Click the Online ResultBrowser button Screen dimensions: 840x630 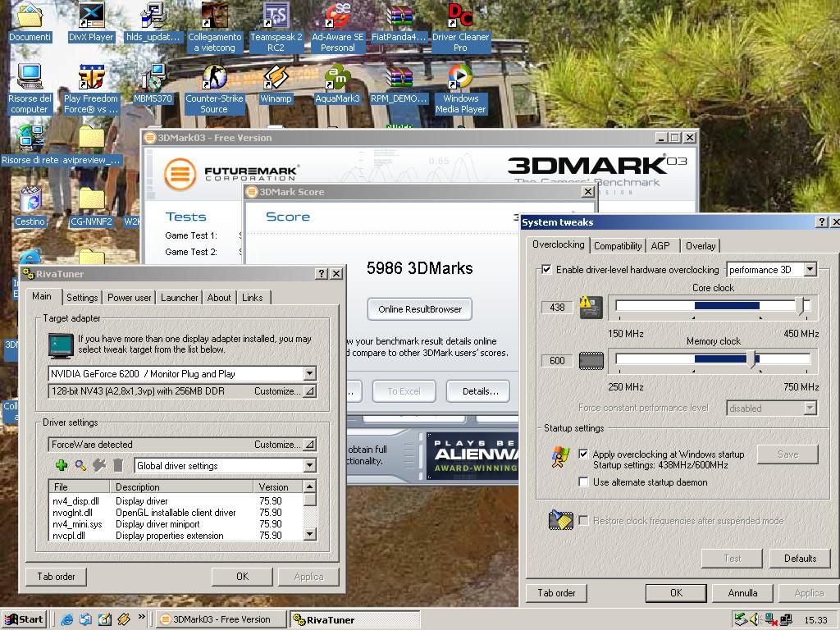[x=420, y=309]
